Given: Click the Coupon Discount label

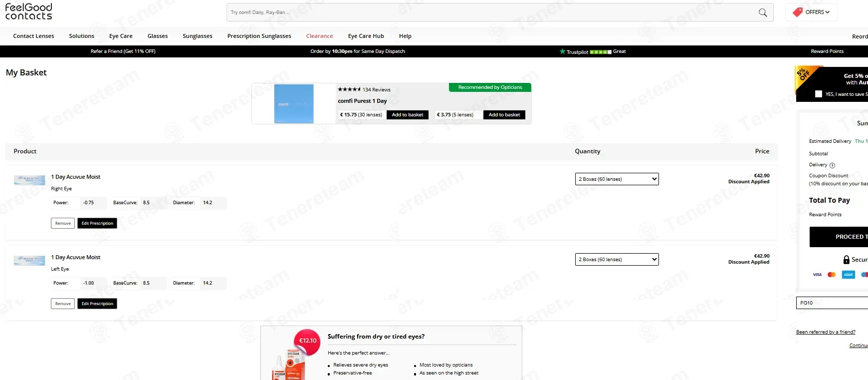Looking at the screenshot, I should [x=829, y=176].
